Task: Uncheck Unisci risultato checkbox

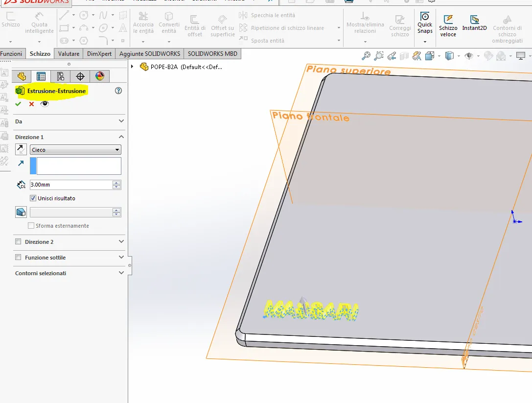Action: 33,198
